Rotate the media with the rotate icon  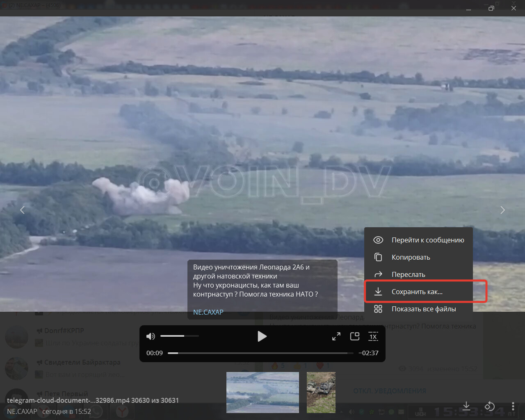[x=490, y=406]
